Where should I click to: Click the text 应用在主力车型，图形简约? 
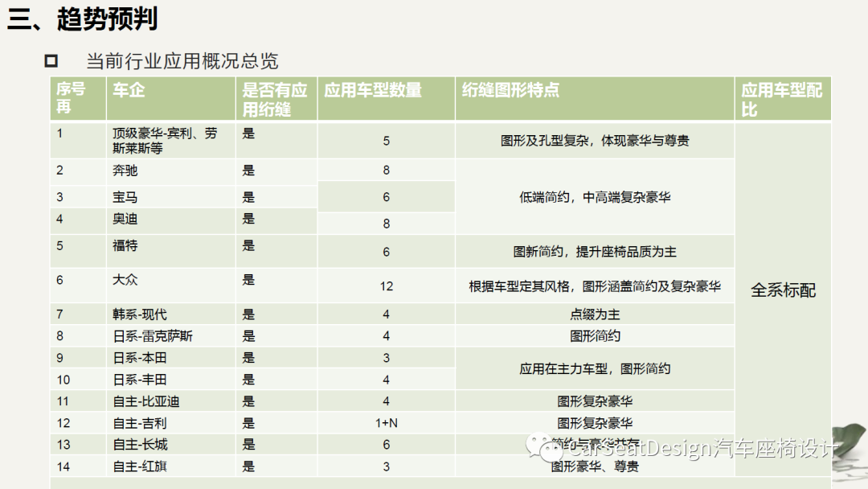coord(595,369)
